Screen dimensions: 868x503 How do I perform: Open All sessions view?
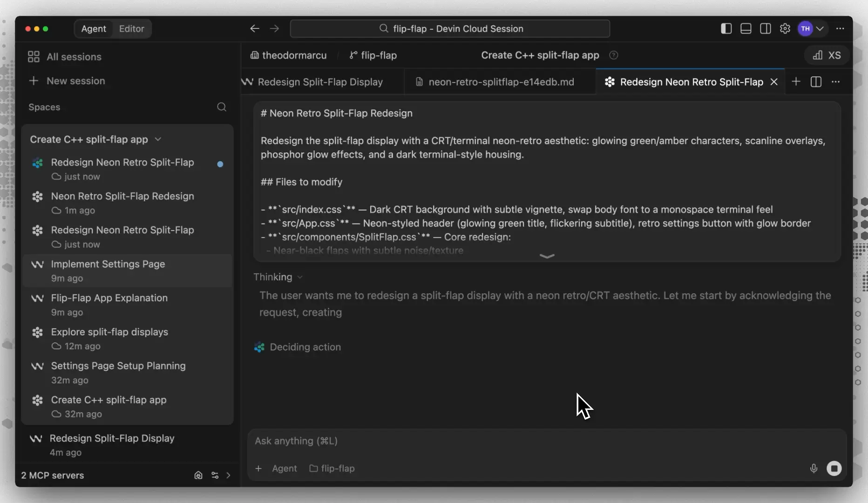pyautogui.click(x=65, y=57)
